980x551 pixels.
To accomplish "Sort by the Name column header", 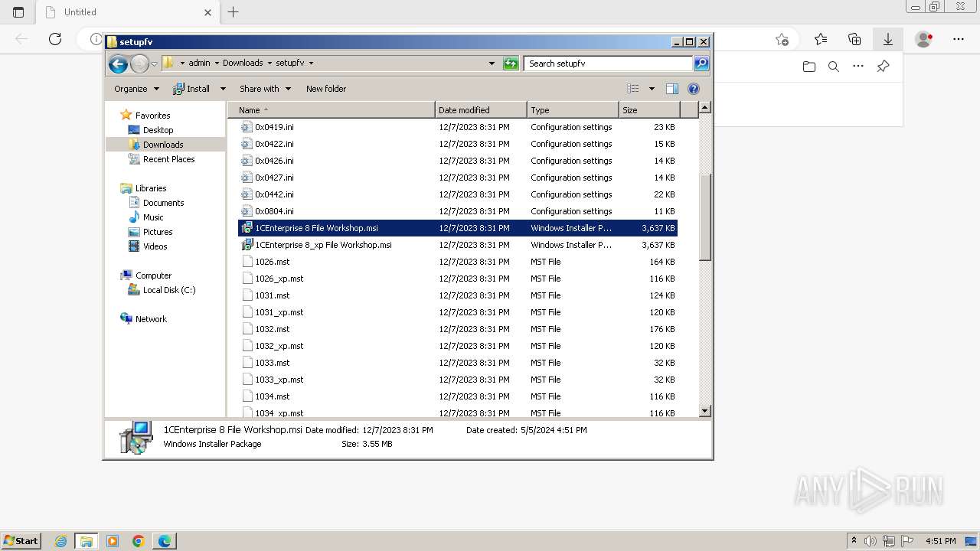I will point(332,110).
